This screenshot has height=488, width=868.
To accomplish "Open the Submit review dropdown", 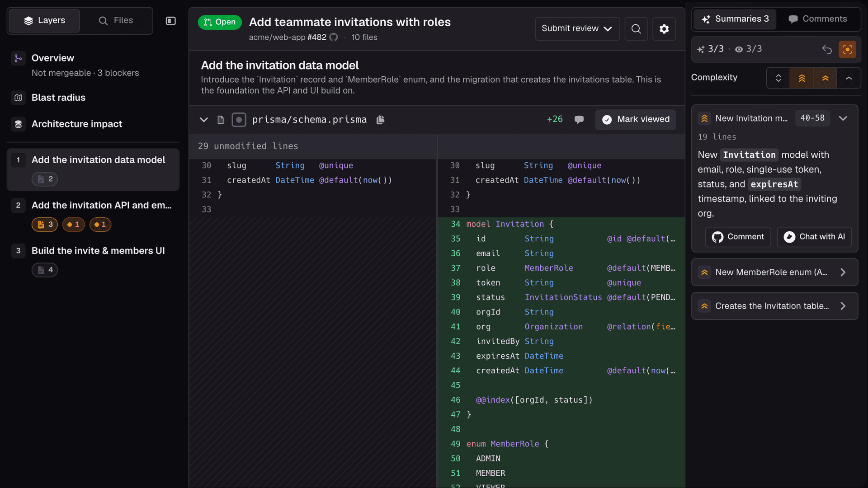I will point(577,29).
